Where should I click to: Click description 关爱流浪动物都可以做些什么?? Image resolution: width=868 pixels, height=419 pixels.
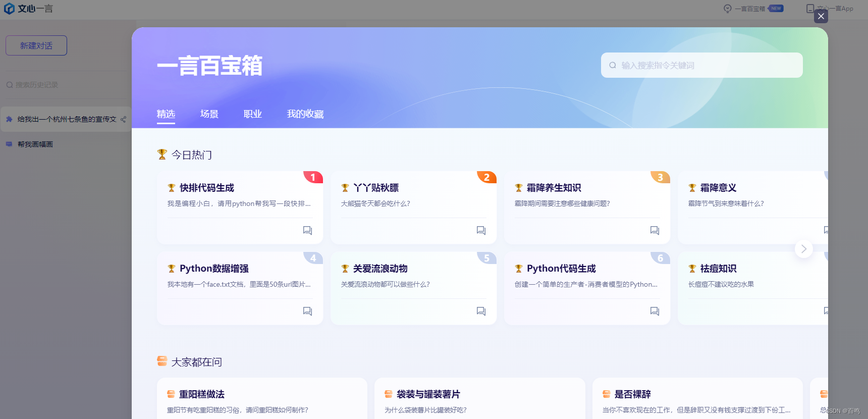pos(386,284)
